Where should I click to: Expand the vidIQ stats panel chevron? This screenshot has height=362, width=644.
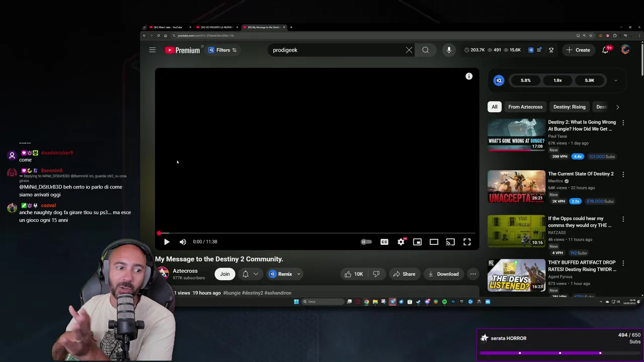tap(615, 80)
